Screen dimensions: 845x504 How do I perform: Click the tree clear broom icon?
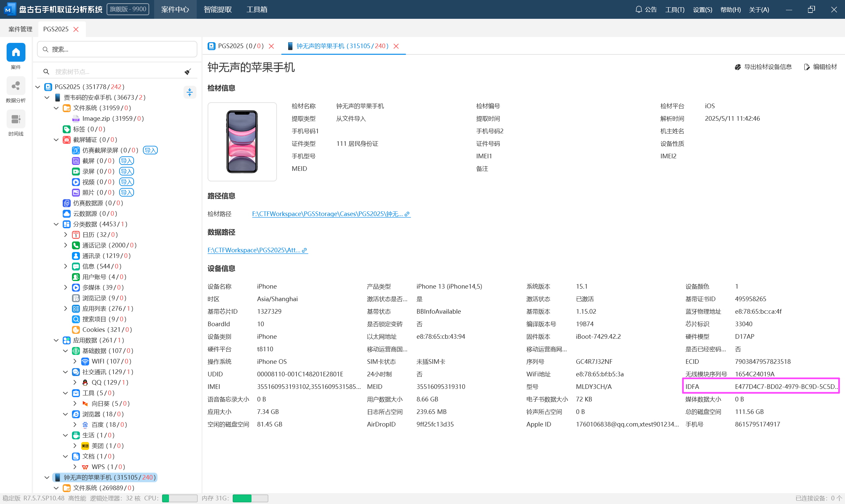[x=187, y=72]
